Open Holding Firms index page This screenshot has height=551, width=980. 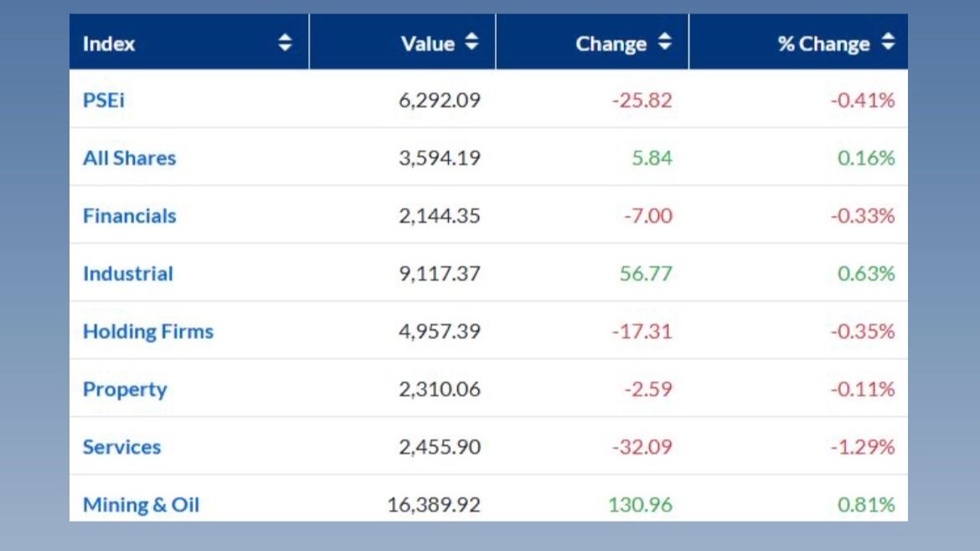coord(147,332)
